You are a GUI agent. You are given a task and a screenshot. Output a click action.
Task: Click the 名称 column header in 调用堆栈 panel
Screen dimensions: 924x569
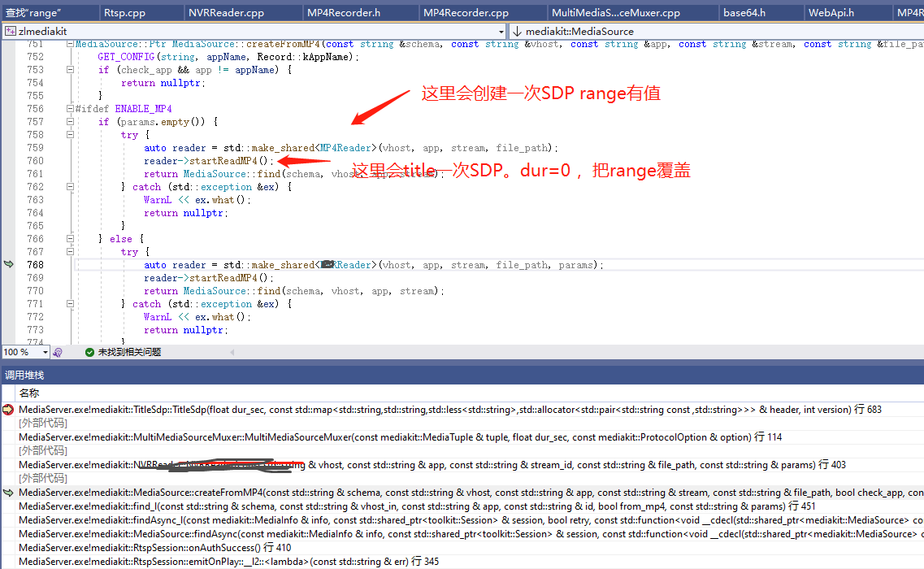coord(30,392)
